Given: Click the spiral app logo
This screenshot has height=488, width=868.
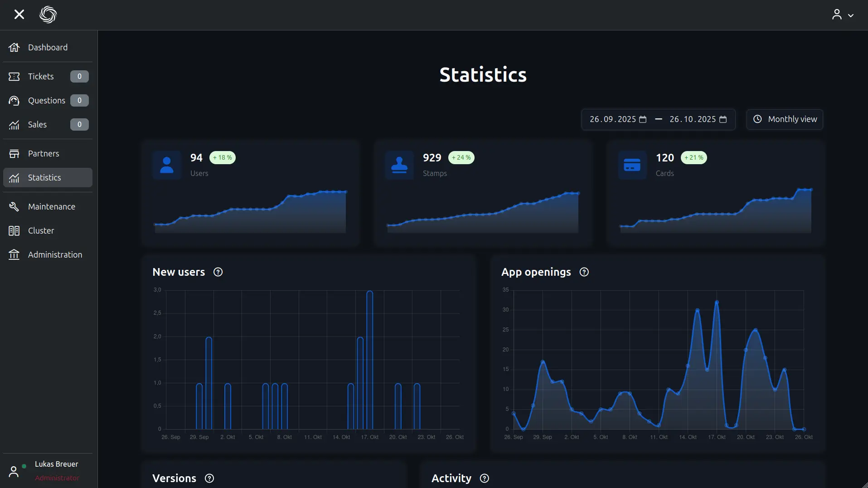Looking at the screenshot, I should (x=48, y=15).
